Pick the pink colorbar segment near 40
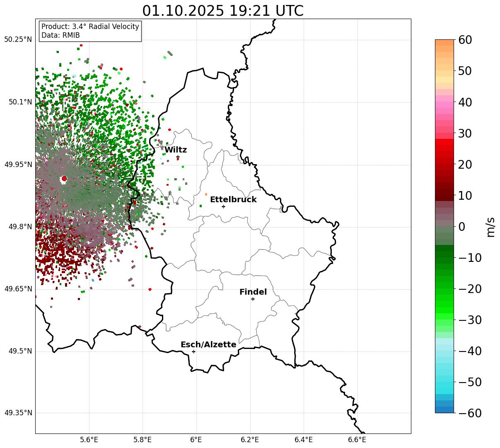Screen dimensions: 500x448 tap(444, 102)
